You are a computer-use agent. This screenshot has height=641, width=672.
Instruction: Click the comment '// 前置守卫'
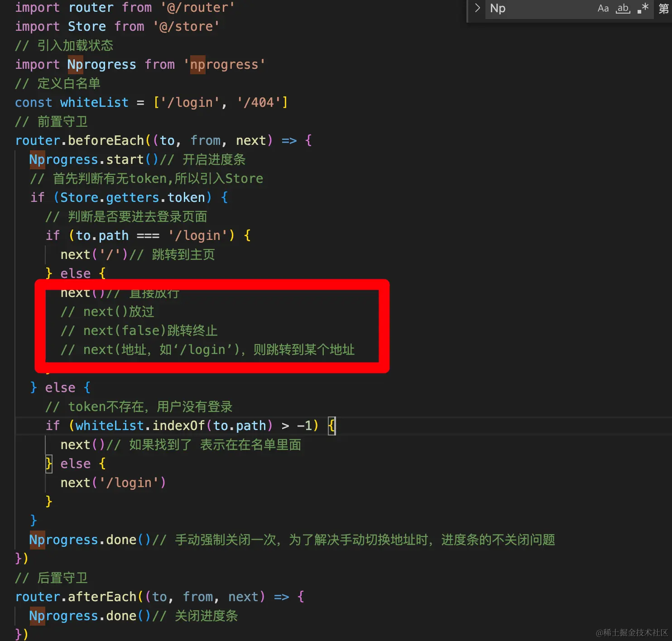[x=51, y=121]
